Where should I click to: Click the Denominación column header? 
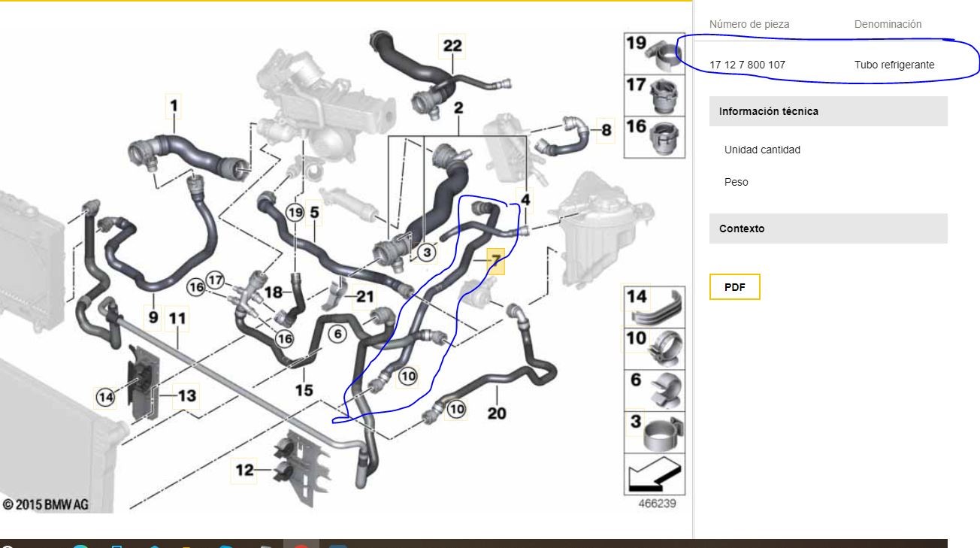[x=888, y=24]
